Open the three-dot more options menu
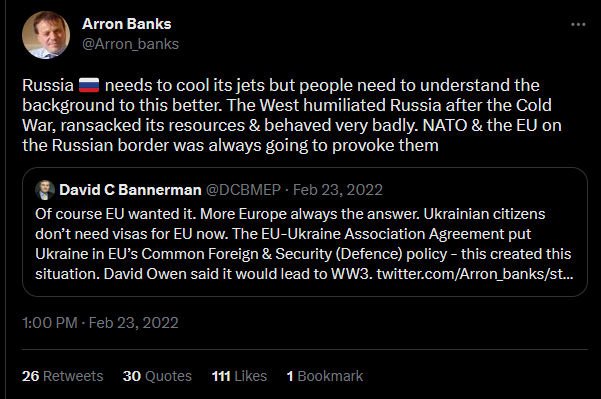 [578, 25]
